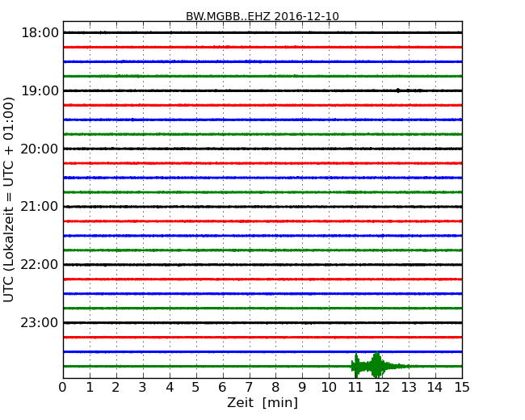The width and height of the screenshot is (525, 420).
Task: Click x-axis tick label 9
Action: (x=302, y=387)
